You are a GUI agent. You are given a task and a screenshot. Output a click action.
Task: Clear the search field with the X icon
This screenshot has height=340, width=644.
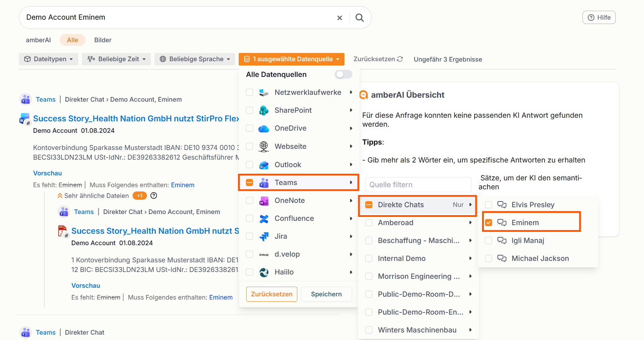click(340, 18)
